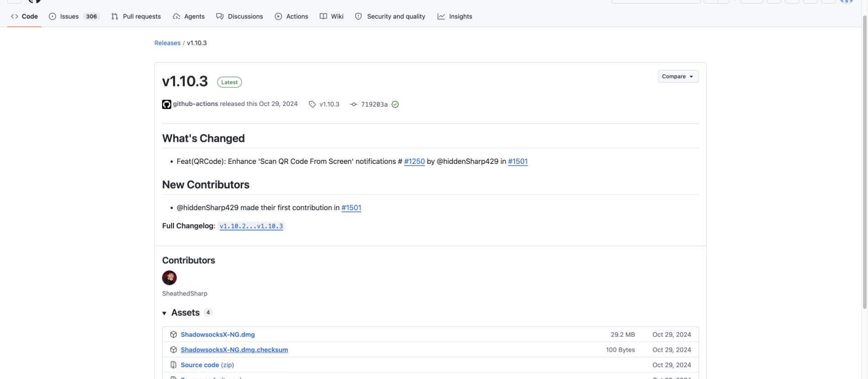Open the Actions tab
The image size is (868, 379).
point(292,16)
